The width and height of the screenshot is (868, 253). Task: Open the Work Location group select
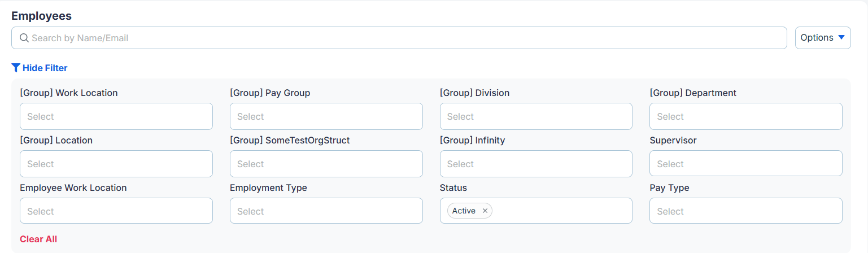(116, 116)
